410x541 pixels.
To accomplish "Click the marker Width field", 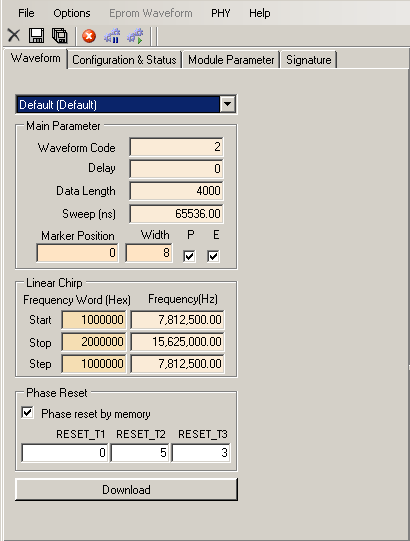I will (149, 253).
